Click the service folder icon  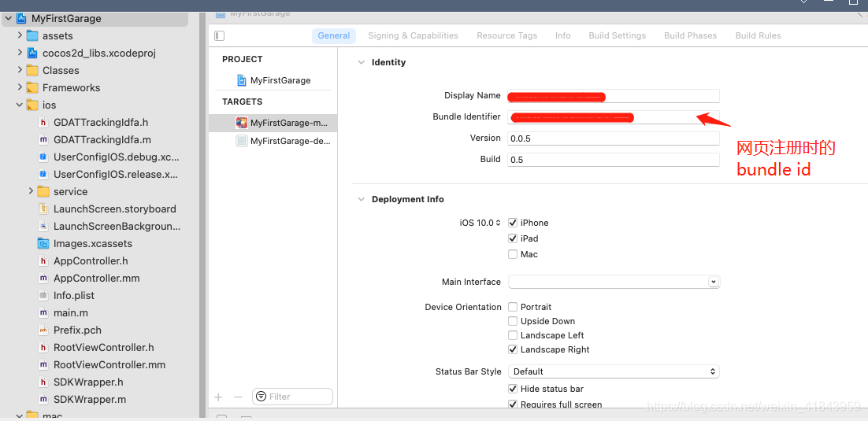(x=44, y=191)
